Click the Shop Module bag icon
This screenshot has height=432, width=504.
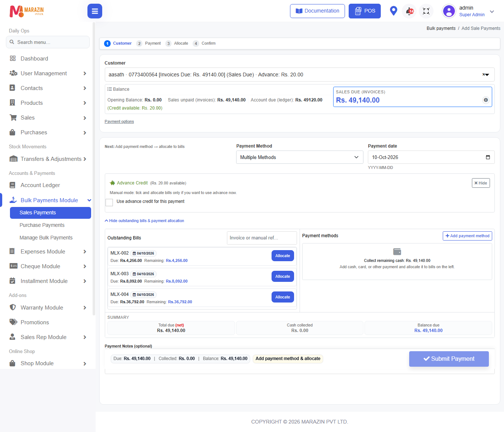(x=13, y=363)
